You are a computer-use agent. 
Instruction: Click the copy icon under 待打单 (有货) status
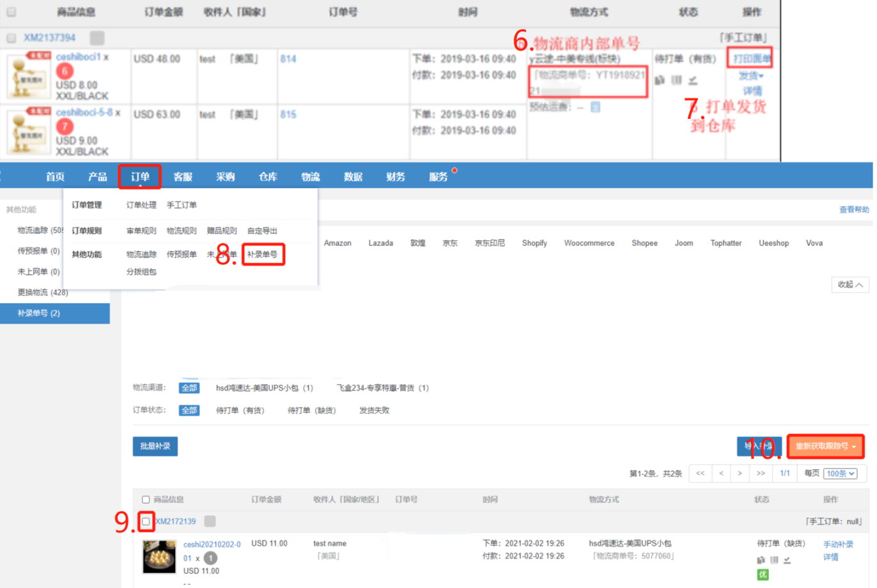coord(660,80)
